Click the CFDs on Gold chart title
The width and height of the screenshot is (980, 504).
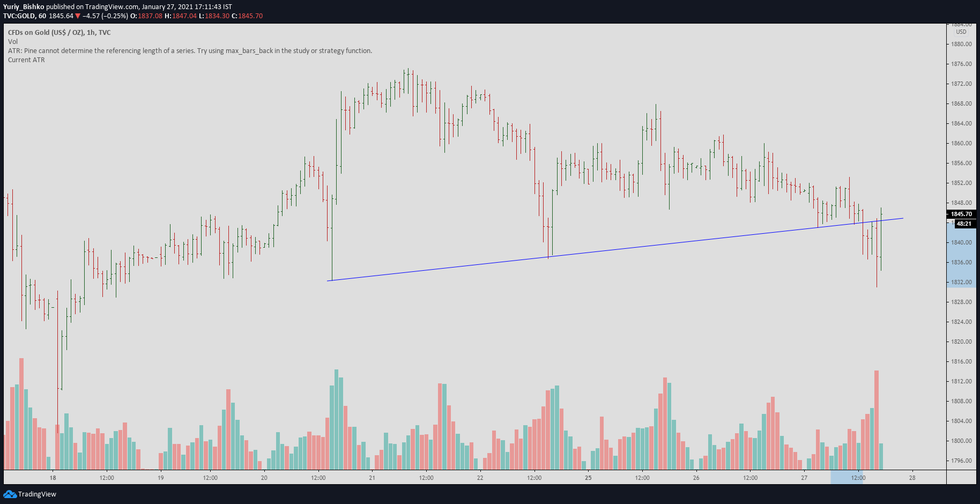(x=60, y=32)
